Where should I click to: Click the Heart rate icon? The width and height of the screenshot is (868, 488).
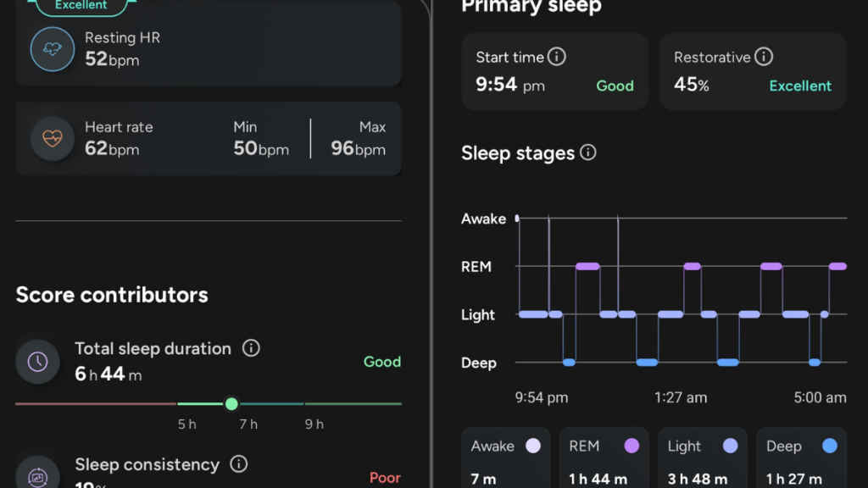(53, 138)
